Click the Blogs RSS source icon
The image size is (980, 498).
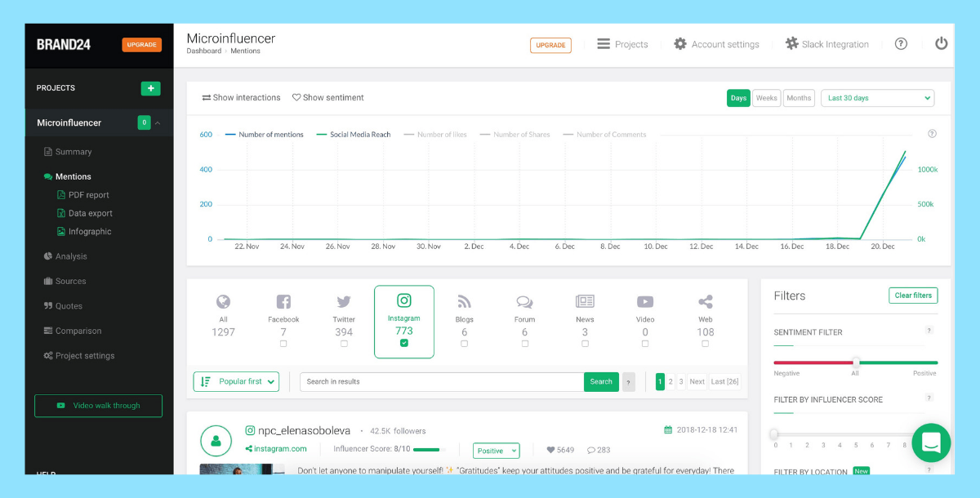[464, 301]
